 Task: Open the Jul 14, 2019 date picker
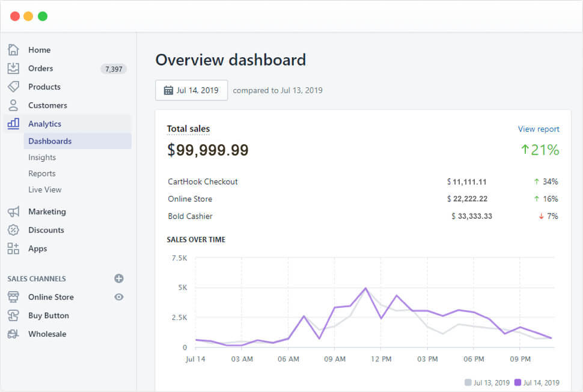192,90
